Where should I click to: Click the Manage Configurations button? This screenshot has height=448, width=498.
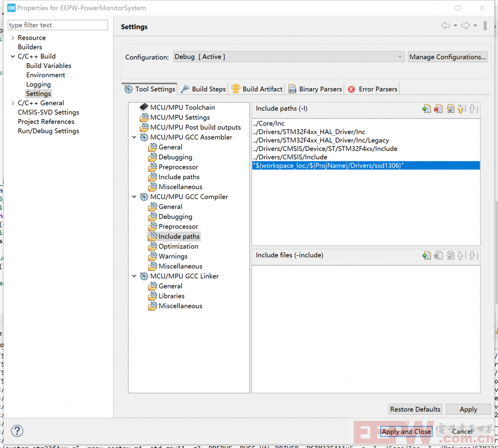[x=448, y=57]
